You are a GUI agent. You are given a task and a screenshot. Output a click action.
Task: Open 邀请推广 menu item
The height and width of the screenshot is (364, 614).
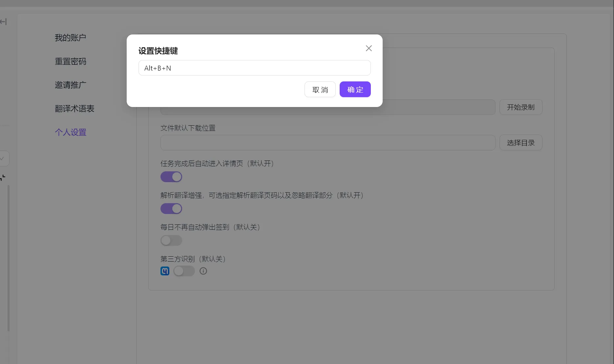pyautogui.click(x=70, y=85)
